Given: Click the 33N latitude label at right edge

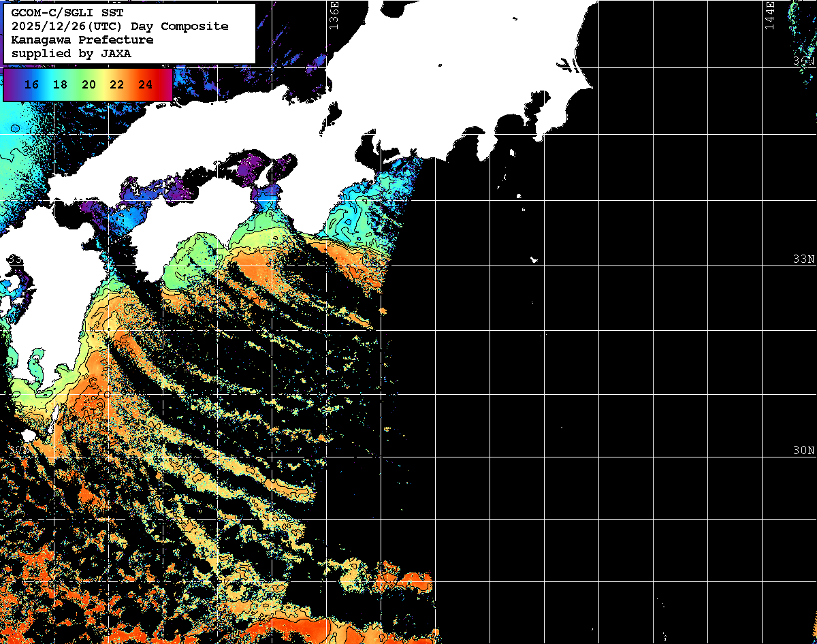Looking at the screenshot, I should [x=803, y=259].
